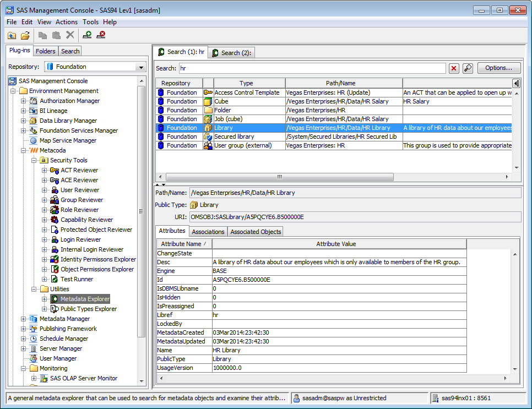Click the left tree vertical scrollbar thumb
Viewport: 532px width, 409px height.
click(142, 211)
